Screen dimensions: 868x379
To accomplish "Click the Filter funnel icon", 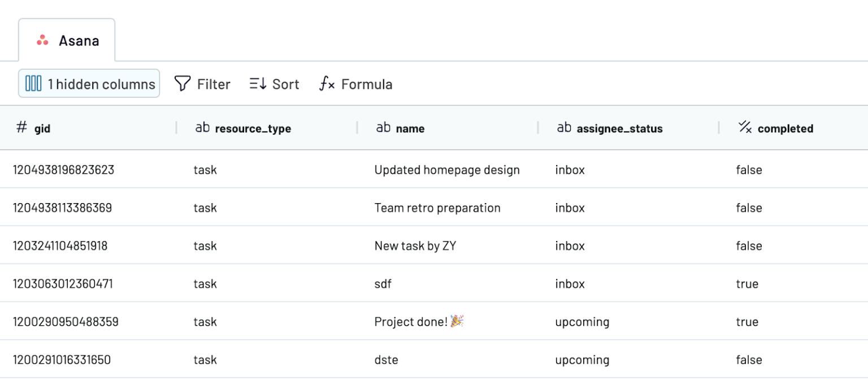I will (181, 83).
